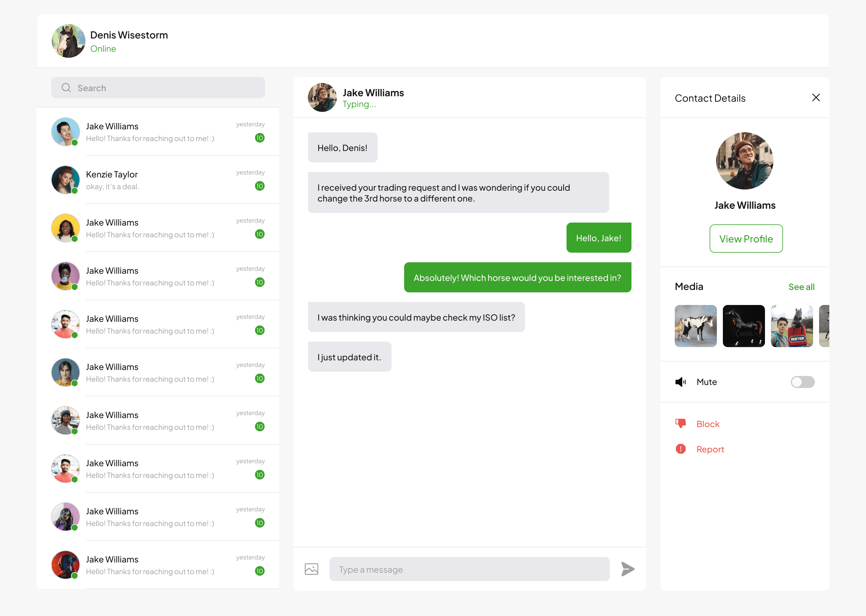The image size is (866, 616).
Task: Toggle the Mute switch
Action: [x=802, y=382]
